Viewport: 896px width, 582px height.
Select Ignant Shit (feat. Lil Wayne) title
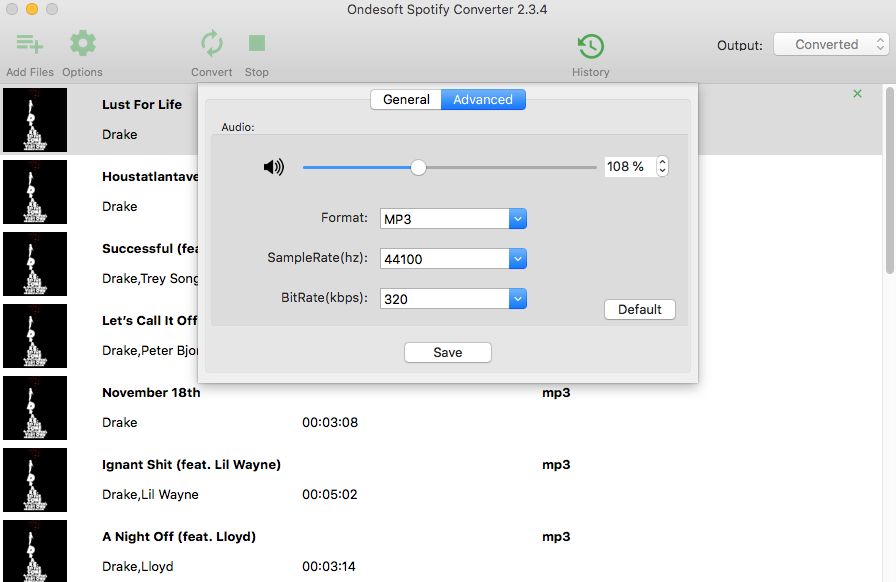pyautogui.click(x=191, y=465)
